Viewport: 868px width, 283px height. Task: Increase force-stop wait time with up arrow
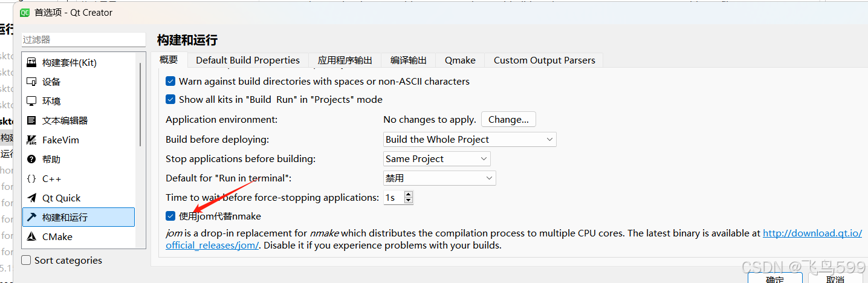pos(409,194)
